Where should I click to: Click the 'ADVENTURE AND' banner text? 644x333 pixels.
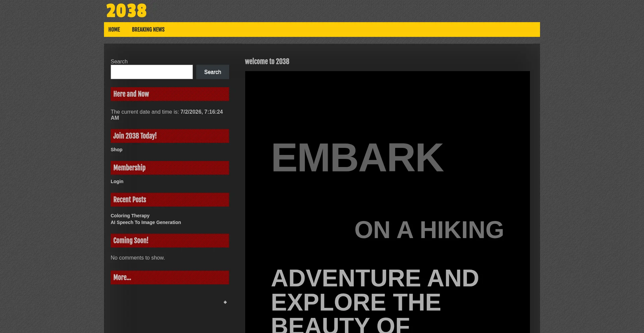coord(375,278)
